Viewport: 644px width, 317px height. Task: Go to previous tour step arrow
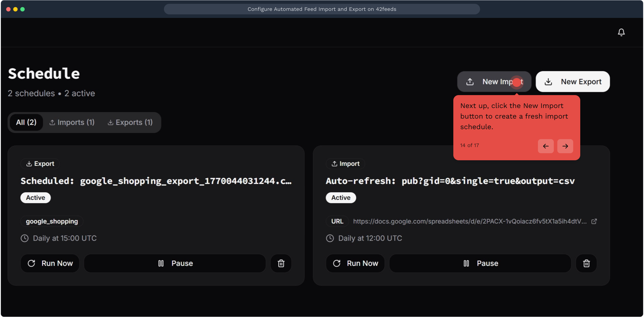(x=546, y=146)
